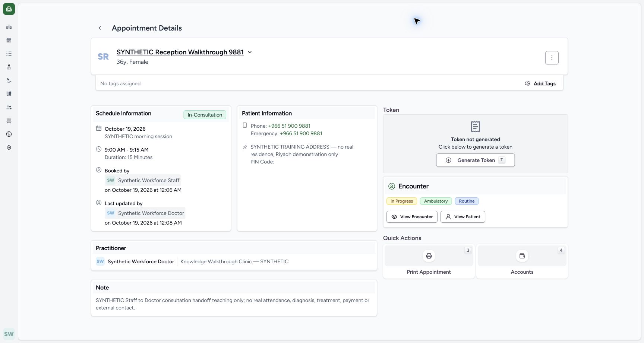The width and height of the screenshot is (644, 343).
Task: Click the gear icon beside Add Tags
Action: point(528,83)
